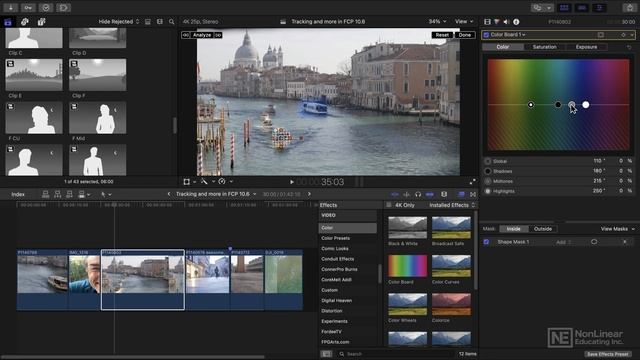Add keyframe diamond for Color Board 1
The height and width of the screenshot is (360, 640).
(623, 35)
